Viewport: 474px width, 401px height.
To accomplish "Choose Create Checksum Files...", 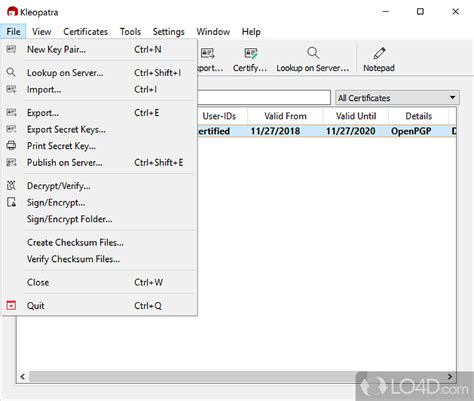I will [99, 242].
